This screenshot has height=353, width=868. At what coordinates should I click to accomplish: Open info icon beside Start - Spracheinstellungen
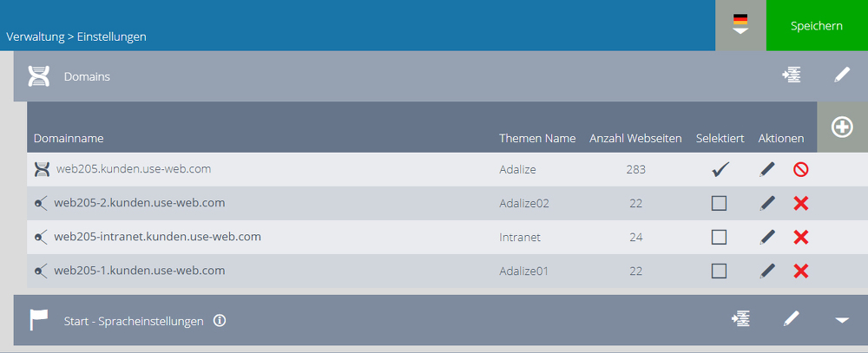pos(220,320)
